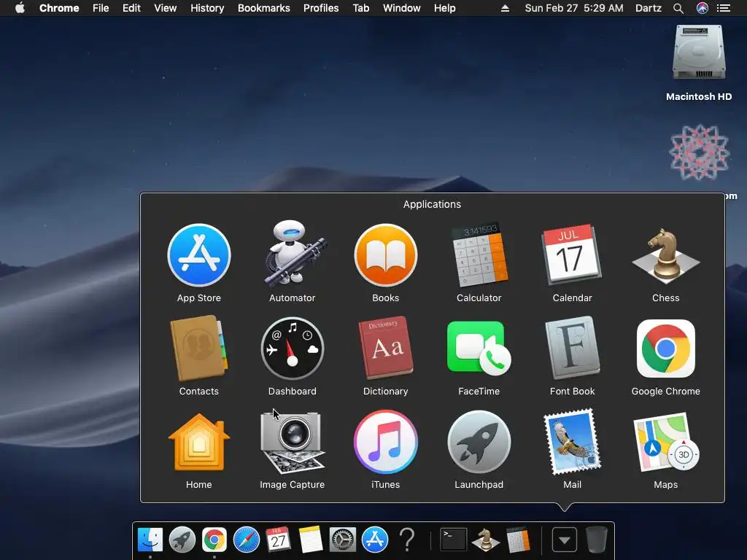Open the Edit menu
The height and width of the screenshot is (560, 747).
pyautogui.click(x=131, y=8)
